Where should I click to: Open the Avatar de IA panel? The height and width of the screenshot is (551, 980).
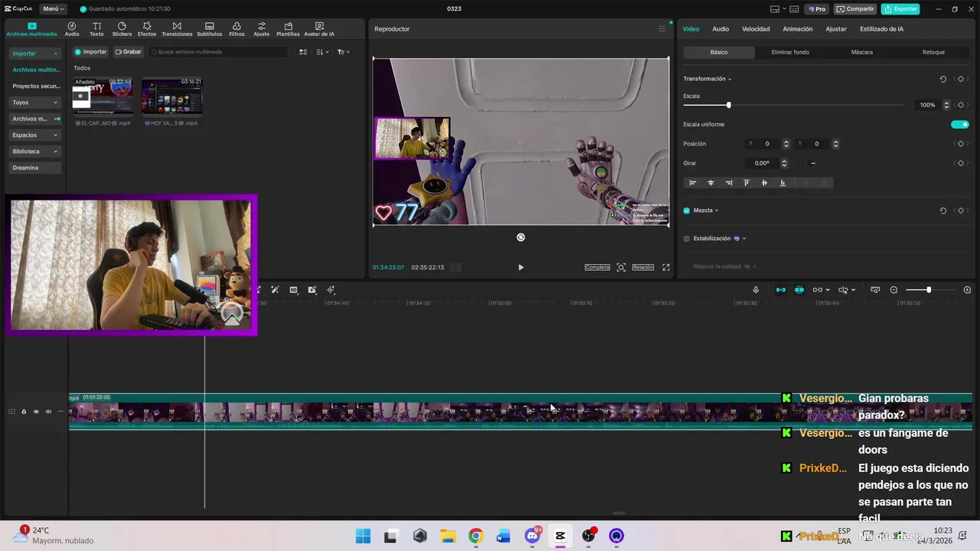pos(319,29)
